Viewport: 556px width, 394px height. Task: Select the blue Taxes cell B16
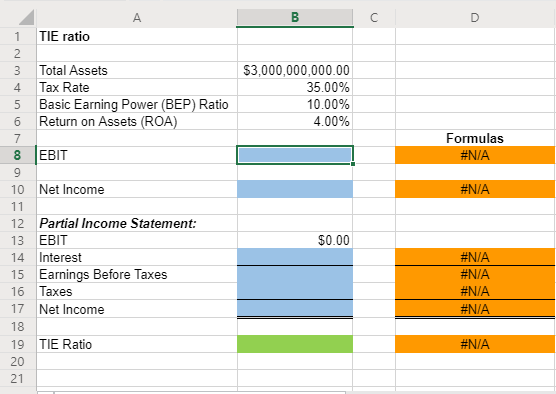pos(295,291)
